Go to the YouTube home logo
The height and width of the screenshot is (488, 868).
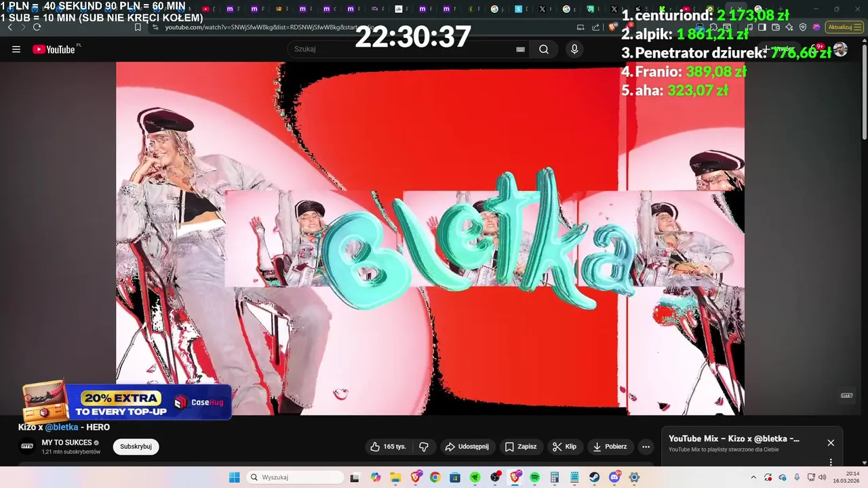[x=54, y=49]
